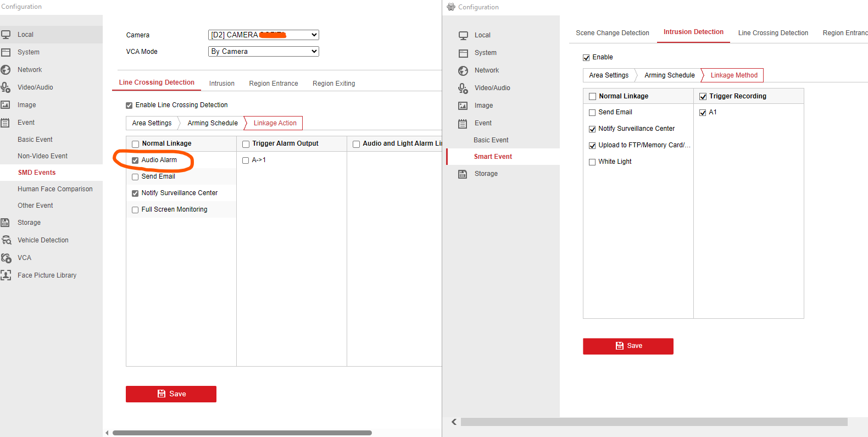The height and width of the screenshot is (437, 868).
Task: Click the left panel horizontal scrollbar
Action: [x=242, y=433]
